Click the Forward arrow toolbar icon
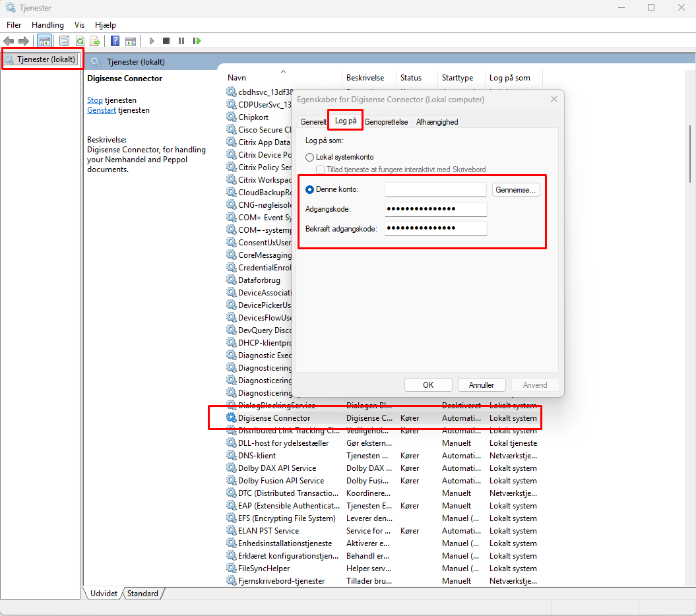 24,42
